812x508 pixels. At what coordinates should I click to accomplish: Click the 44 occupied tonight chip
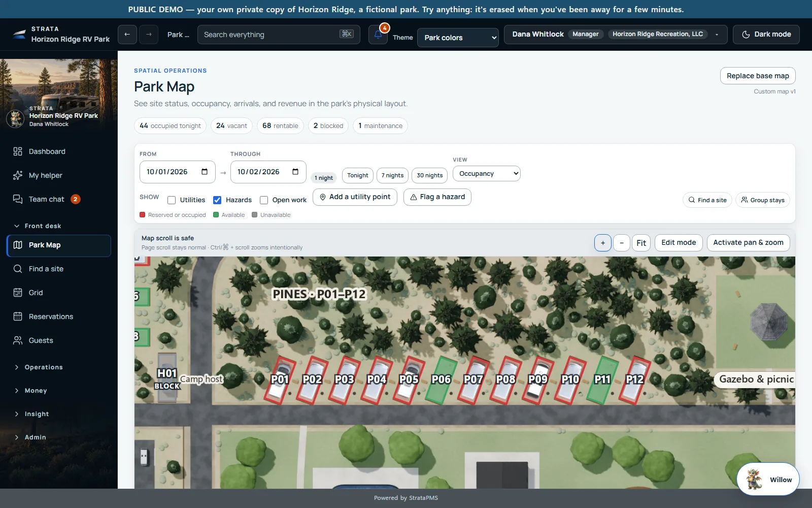(170, 126)
